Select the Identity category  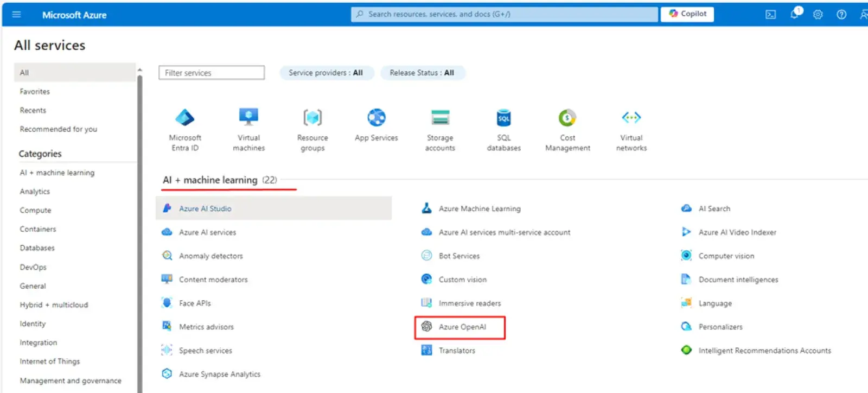pyautogui.click(x=33, y=324)
